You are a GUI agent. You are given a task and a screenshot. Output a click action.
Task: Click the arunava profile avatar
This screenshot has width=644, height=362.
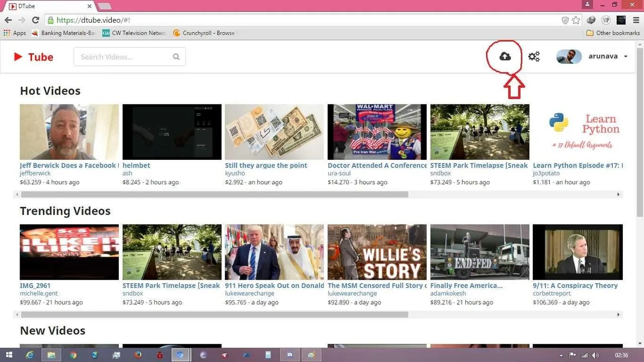click(x=569, y=56)
